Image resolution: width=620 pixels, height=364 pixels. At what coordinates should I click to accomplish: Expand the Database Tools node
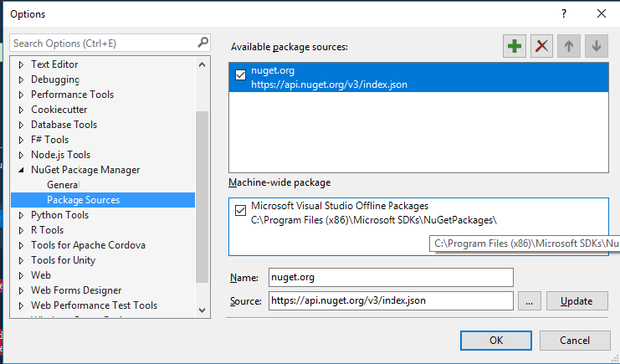point(22,125)
